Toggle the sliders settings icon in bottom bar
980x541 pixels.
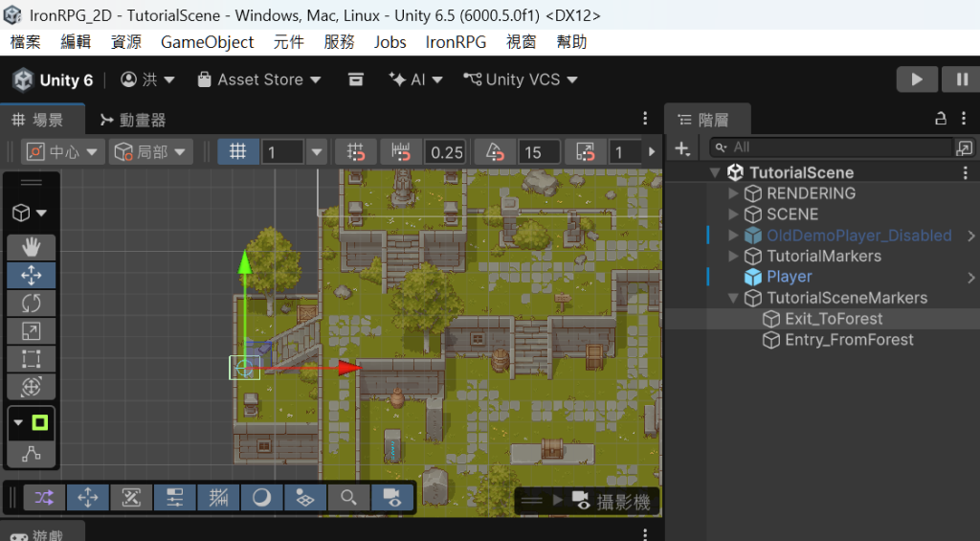174,498
